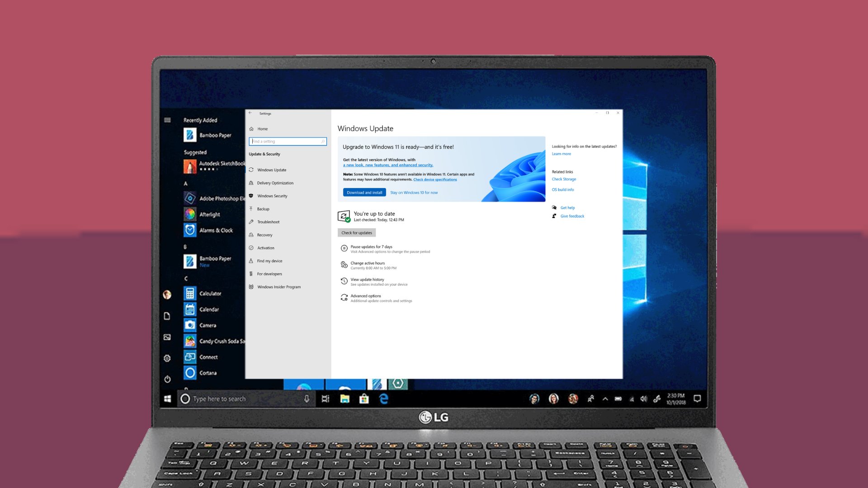Click the Pause updates circle icon

[344, 249]
